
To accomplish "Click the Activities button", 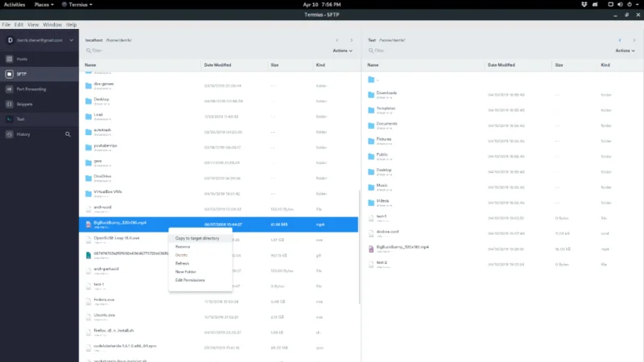I will (x=14, y=5).
